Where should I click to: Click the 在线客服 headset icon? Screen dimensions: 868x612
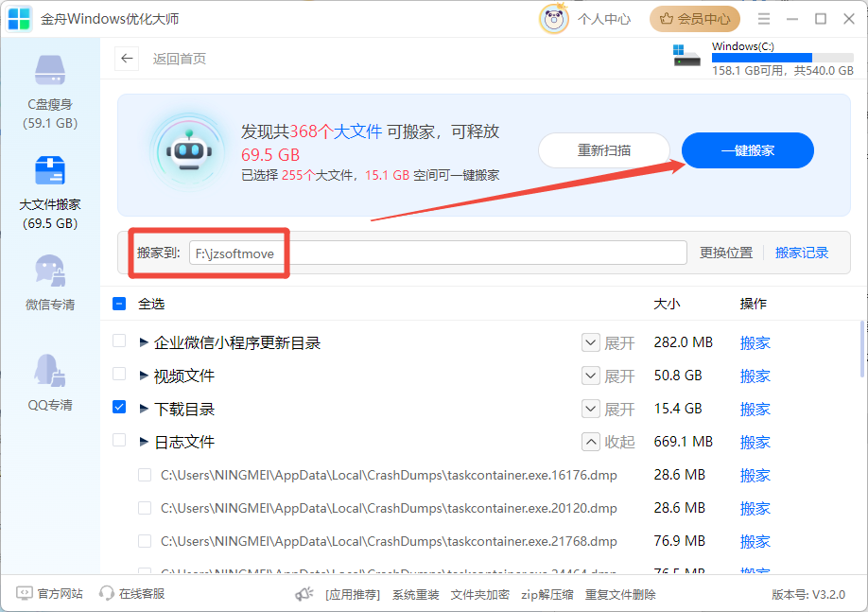coord(106,594)
